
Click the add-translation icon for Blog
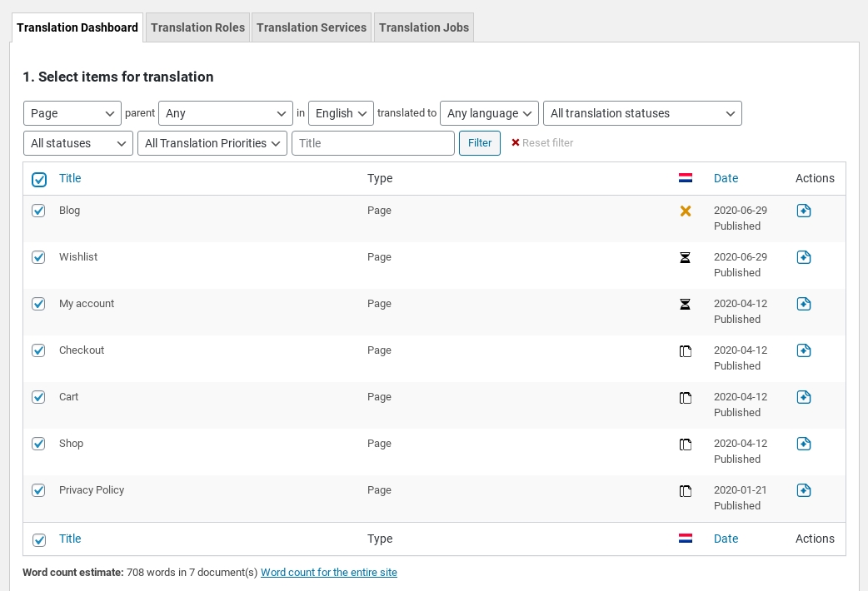[803, 211]
